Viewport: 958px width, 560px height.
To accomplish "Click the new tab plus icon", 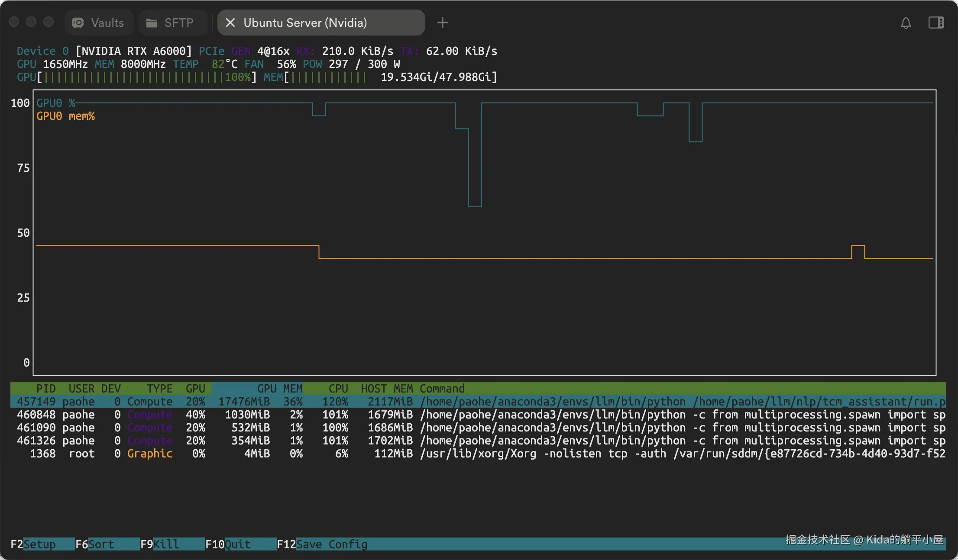I will (442, 23).
